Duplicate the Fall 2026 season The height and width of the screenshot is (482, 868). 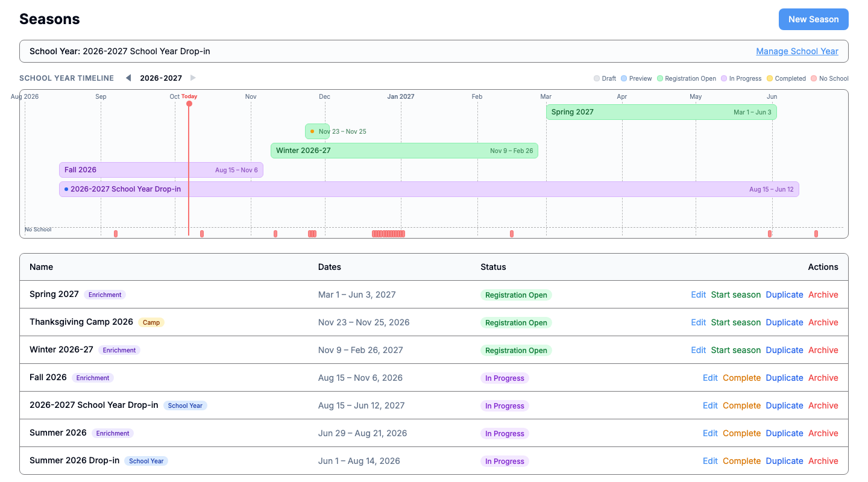784,378
